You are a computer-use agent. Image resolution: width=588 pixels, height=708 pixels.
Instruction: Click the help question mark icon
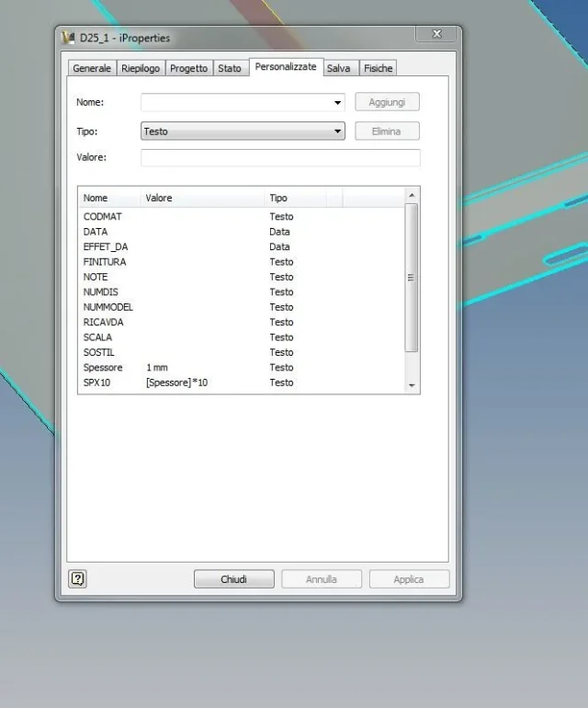point(78,579)
